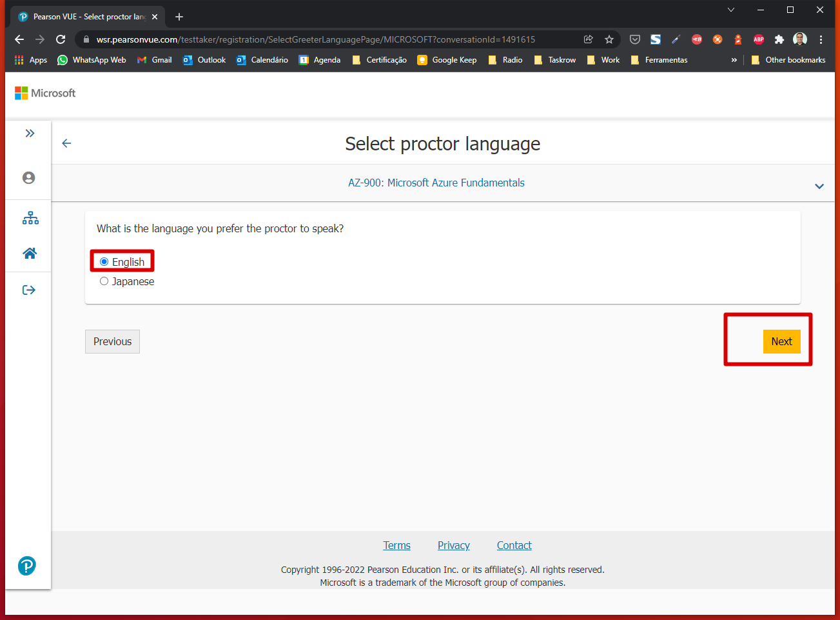Open the Certificação bookmarks folder

pyautogui.click(x=380, y=60)
